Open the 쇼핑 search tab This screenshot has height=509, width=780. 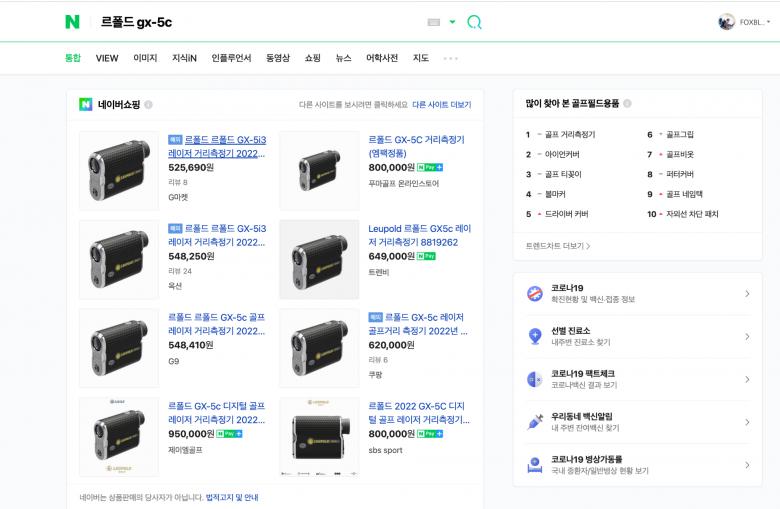tap(313, 58)
